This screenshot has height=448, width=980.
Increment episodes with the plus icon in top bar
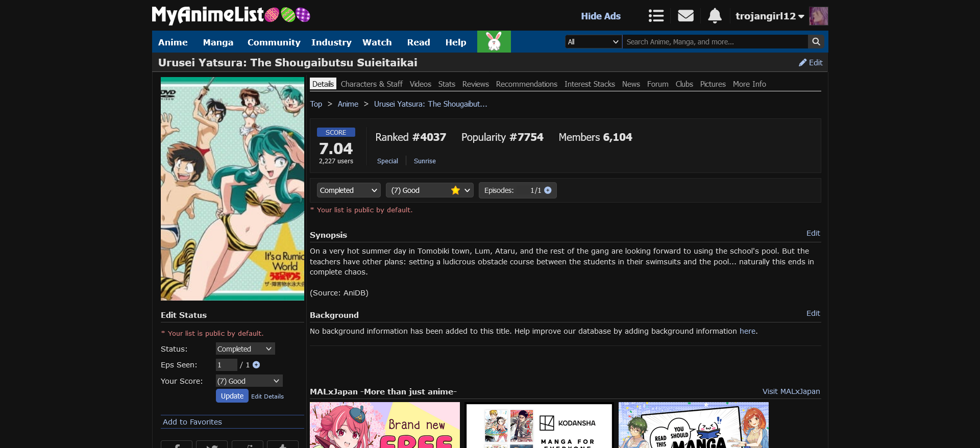[x=548, y=190]
